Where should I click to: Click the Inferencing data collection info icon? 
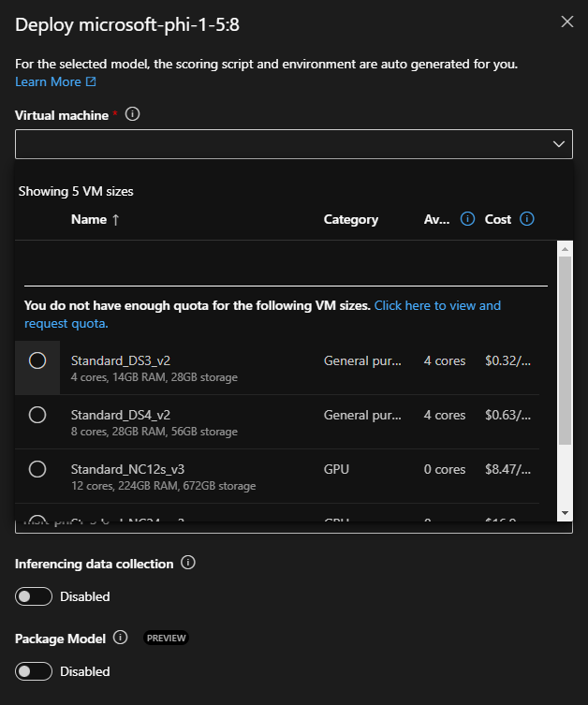point(188,563)
